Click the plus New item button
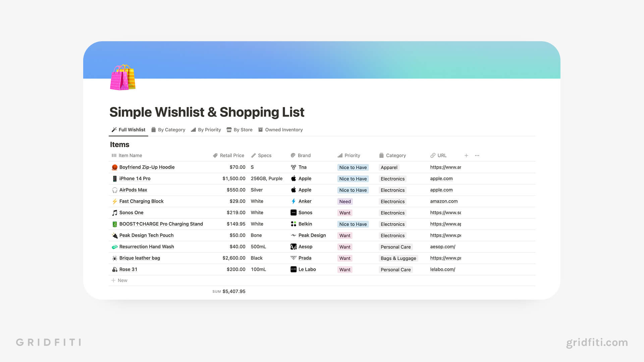 [x=120, y=280]
